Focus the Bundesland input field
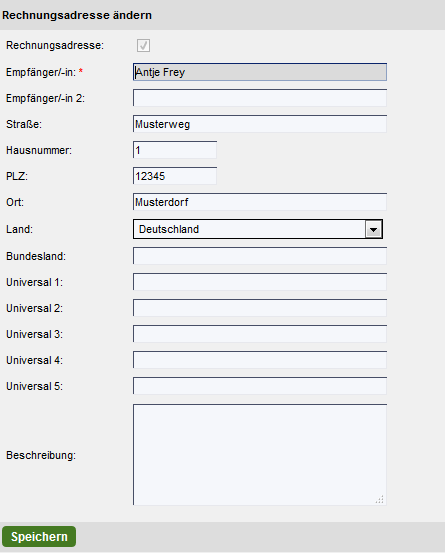 tap(260, 256)
